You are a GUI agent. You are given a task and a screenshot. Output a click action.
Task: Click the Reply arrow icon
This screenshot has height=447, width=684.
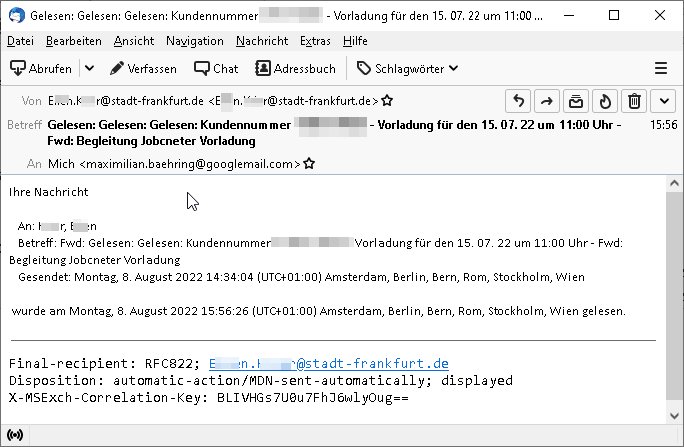[518, 101]
